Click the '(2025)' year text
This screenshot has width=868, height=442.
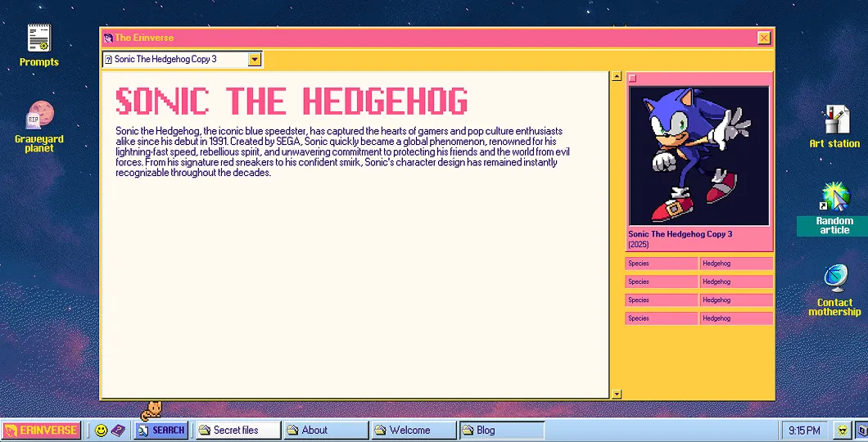coord(638,245)
